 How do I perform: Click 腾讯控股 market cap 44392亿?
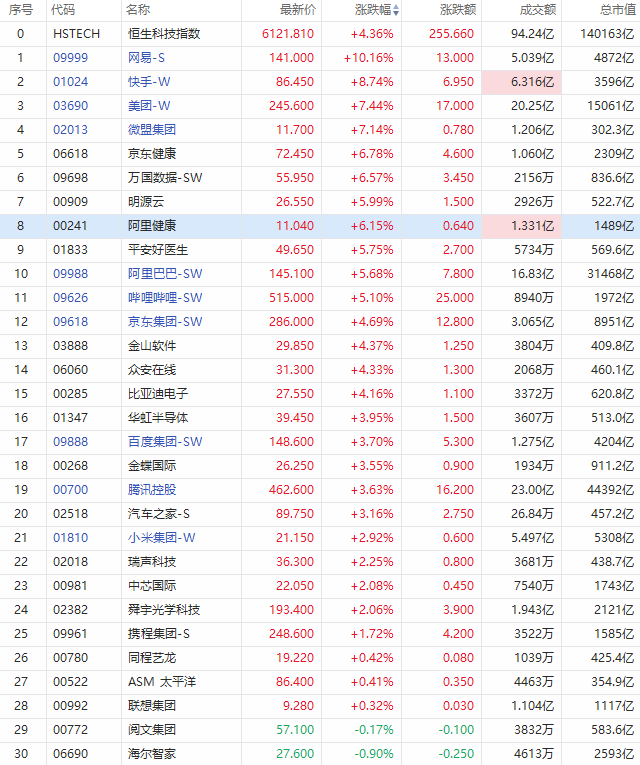610,489
